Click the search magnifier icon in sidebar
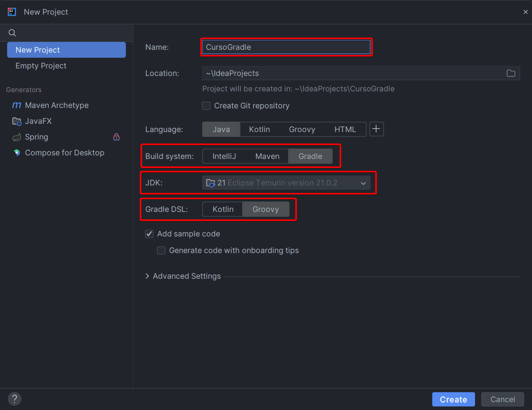The width and height of the screenshot is (532, 410). click(x=12, y=33)
